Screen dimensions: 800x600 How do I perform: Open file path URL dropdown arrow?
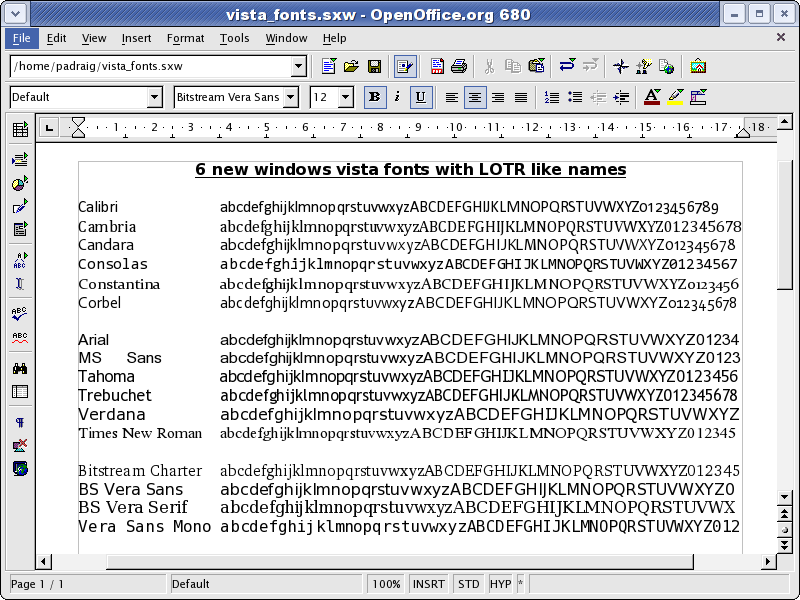coord(298,66)
